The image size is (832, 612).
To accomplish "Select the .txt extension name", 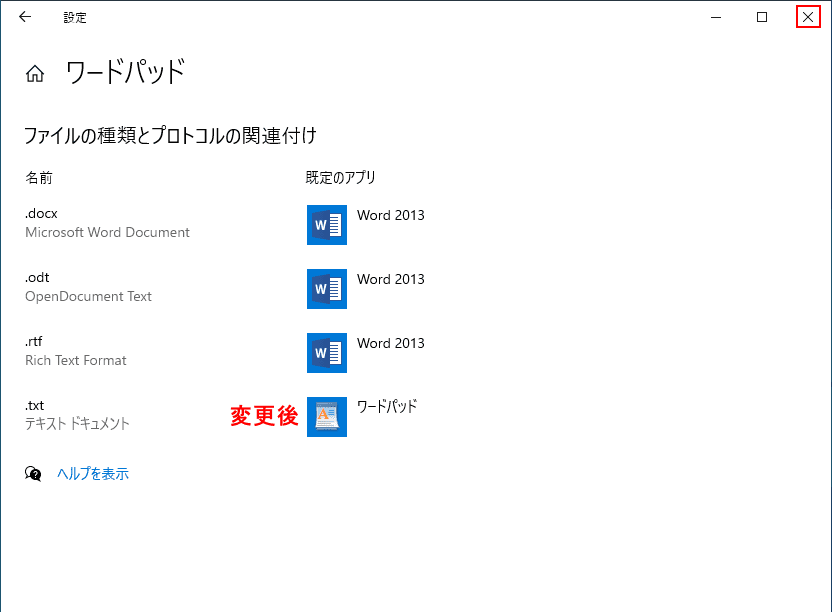I will tap(34, 406).
